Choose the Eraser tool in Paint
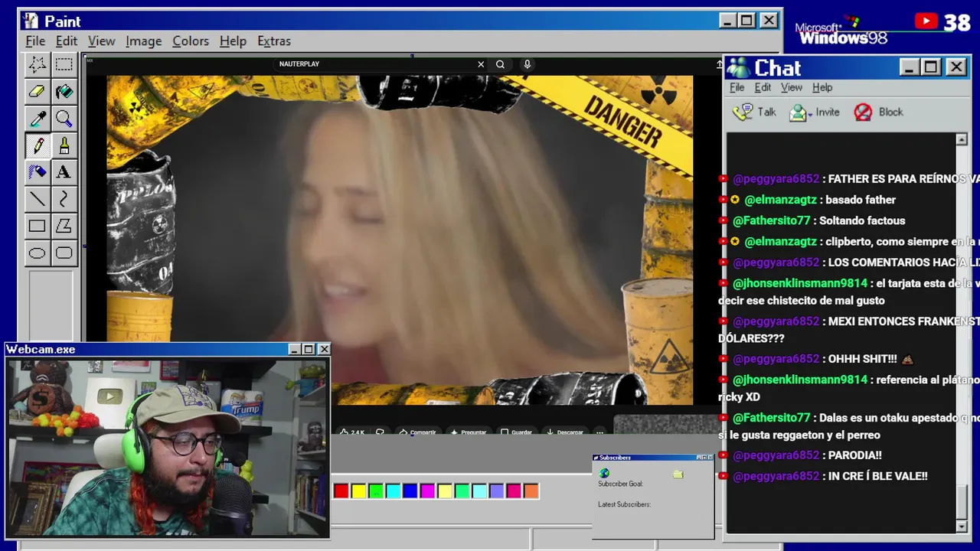 coord(37,92)
